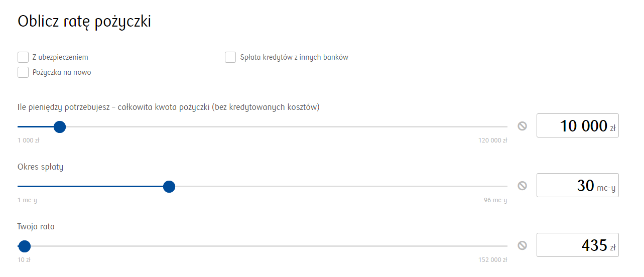Viewport: 644px width, 277px height.
Task: Enable the Z ubezpieczeniem checkbox
Action: [23, 57]
